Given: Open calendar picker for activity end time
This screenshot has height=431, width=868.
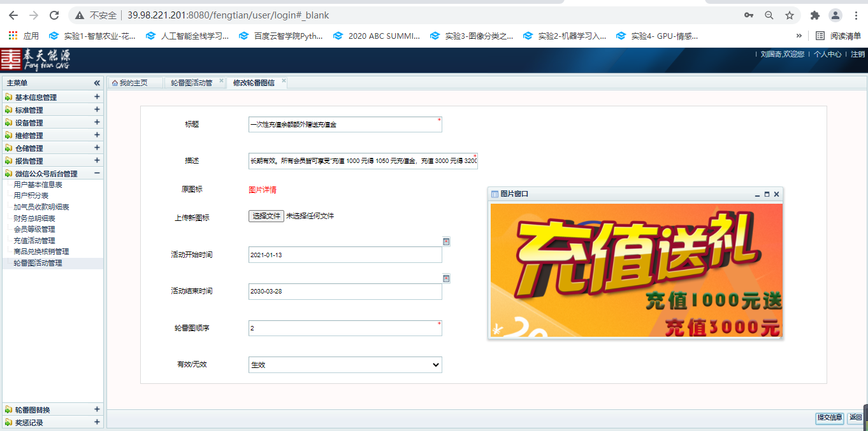Looking at the screenshot, I should (x=446, y=279).
